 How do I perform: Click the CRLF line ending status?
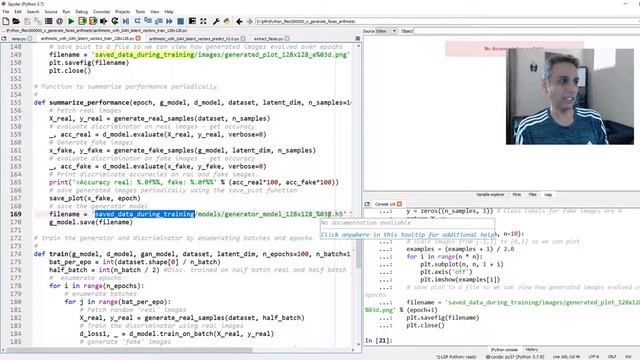(612, 357)
